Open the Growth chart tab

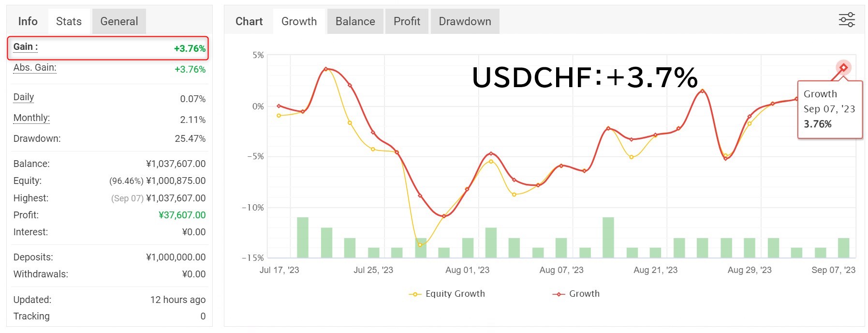[x=299, y=21]
